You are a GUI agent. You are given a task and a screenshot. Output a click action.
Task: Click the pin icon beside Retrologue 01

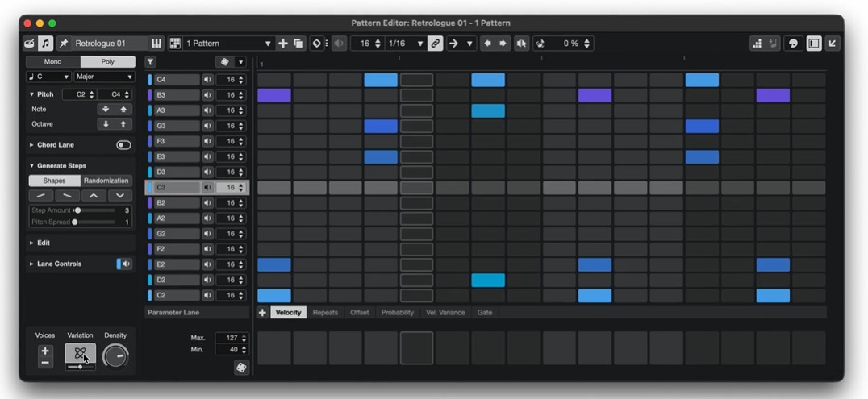pyautogui.click(x=64, y=44)
